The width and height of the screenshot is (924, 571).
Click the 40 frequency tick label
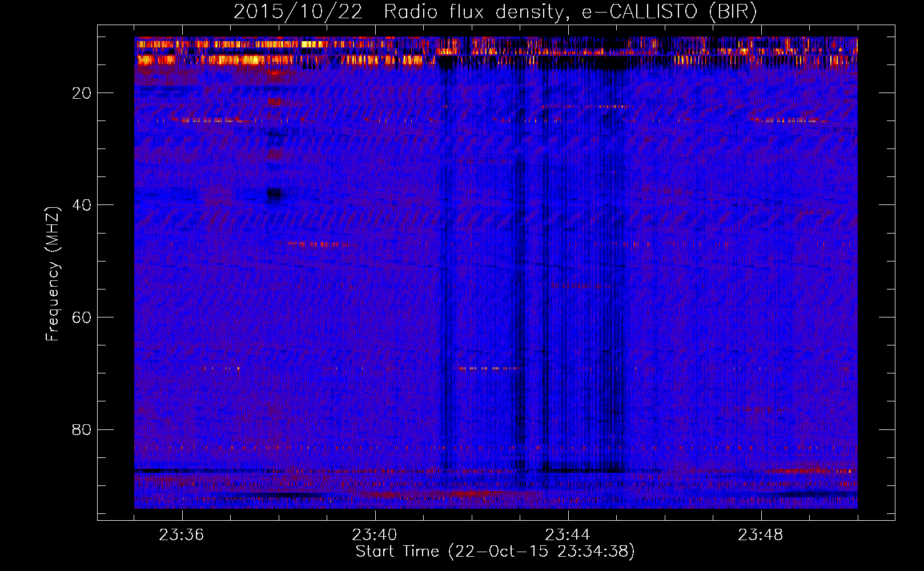(x=82, y=205)
